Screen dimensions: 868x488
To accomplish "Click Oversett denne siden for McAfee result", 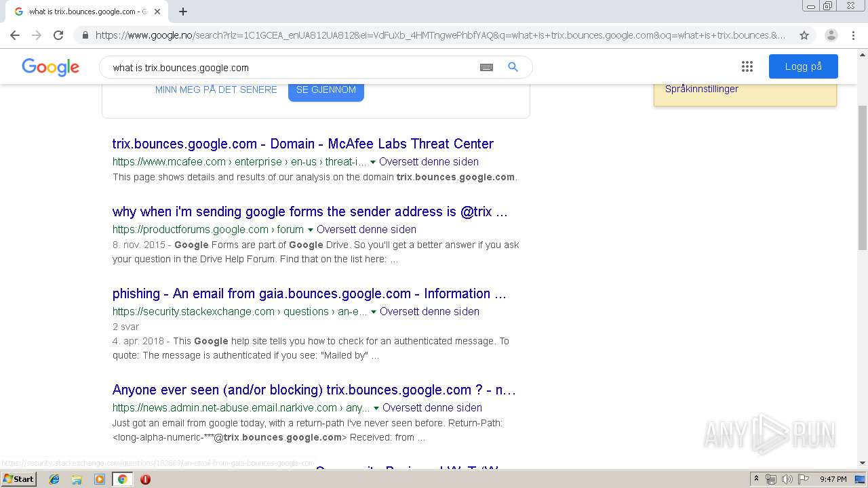I will click(429, 161).
